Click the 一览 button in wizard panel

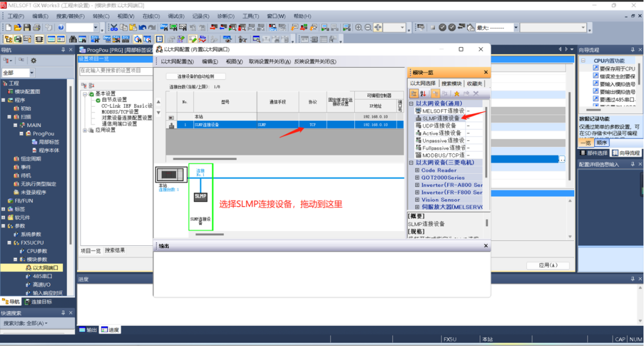point(586,143)
